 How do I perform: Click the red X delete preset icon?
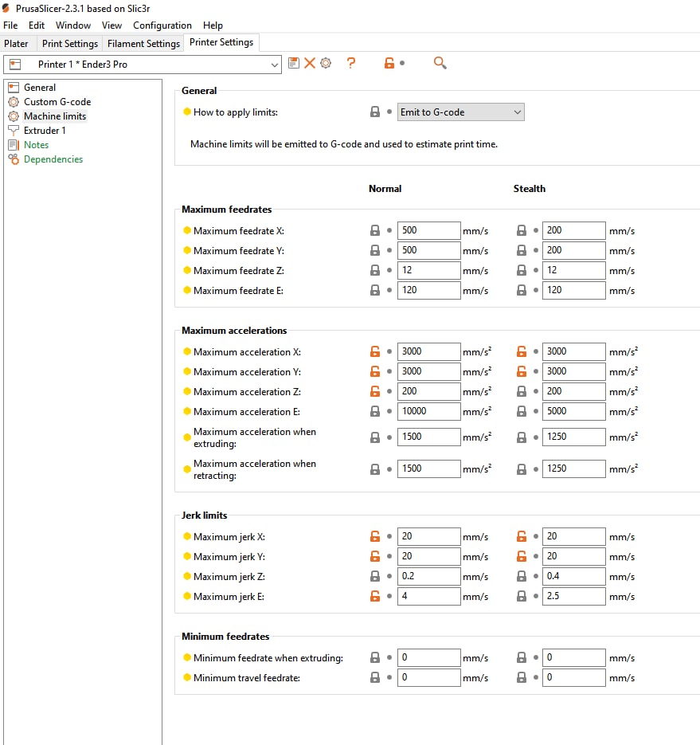pyautogui.click(x=310, y=63)
